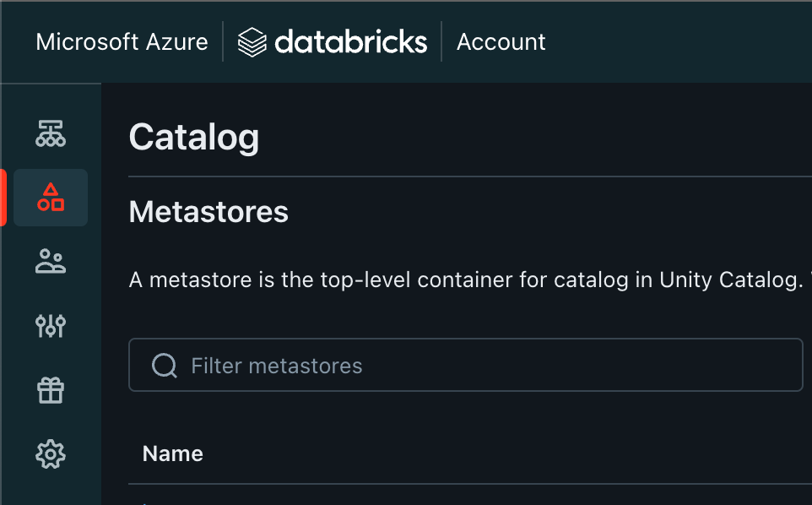Viewport: 812px width, 505px height.
Task: Click the Databricks stacked-layers logo icon
Action: click(252, 42)
